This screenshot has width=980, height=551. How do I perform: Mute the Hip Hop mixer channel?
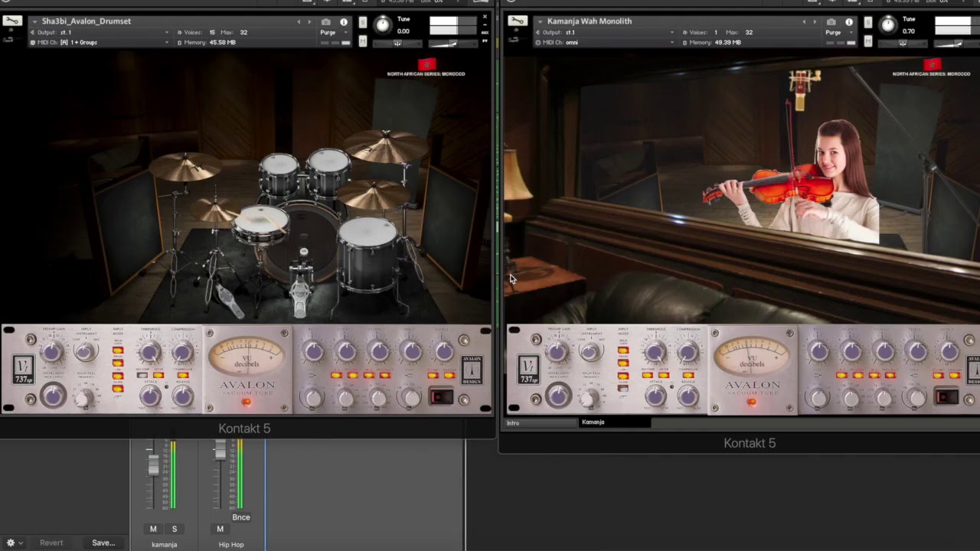tap(220, 529)
